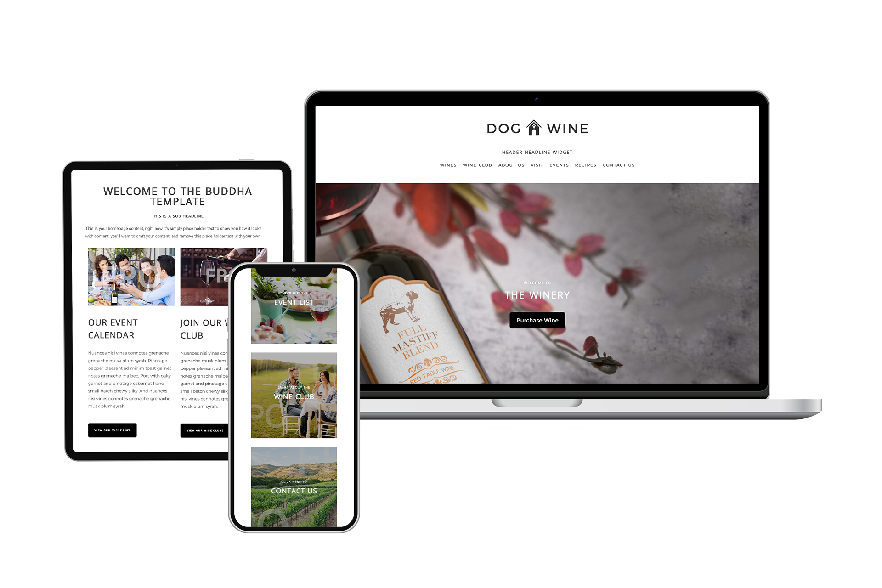The width and height of the screenshot is (882, 588).
Task: Click the WINE CLUB navigation menu item
Action: 478,164
